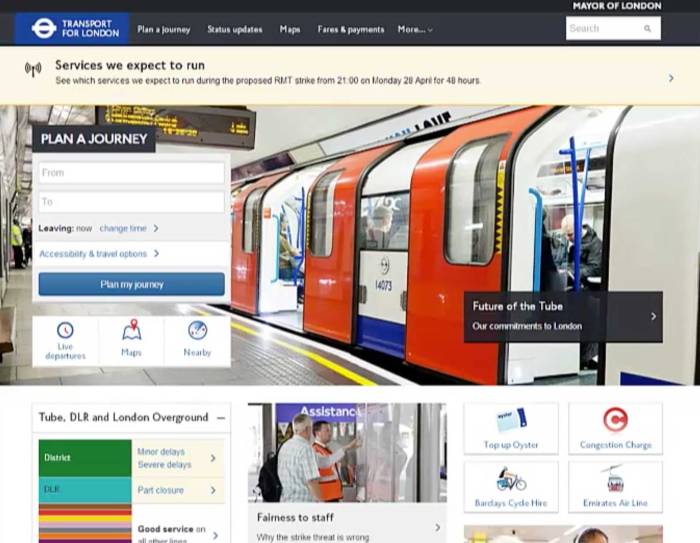Open Maps in the top navigation

coord(290,29)
